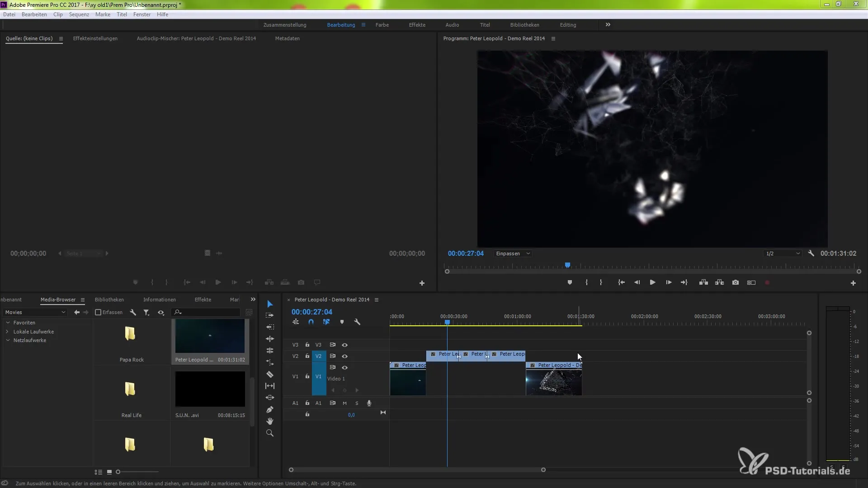This screenshot has width=868, height=488.
Task: Go to In point in program monitor
Action: [x=622, y=282]
